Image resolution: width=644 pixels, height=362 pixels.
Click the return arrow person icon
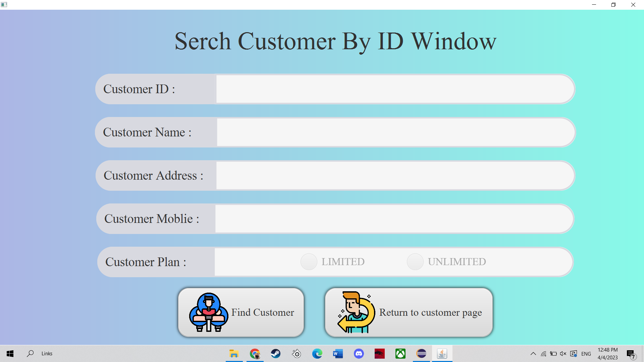click(x=356, y=312)
